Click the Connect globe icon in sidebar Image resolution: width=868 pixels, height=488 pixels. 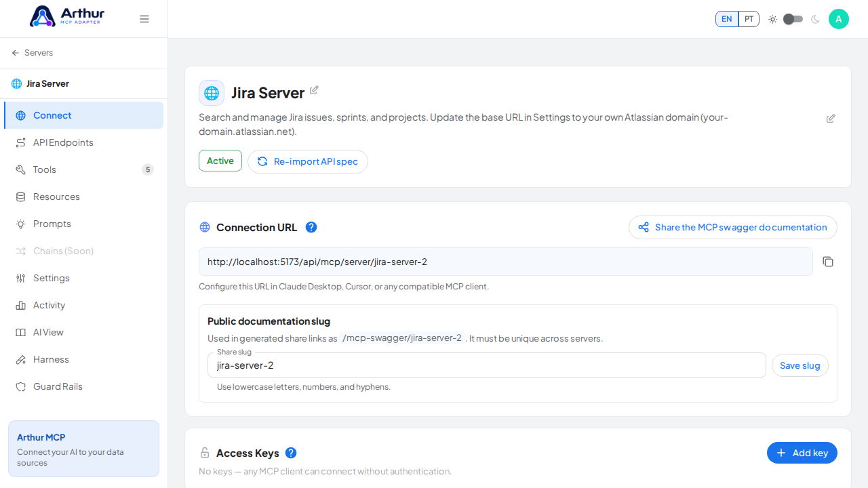coord(21,115)
